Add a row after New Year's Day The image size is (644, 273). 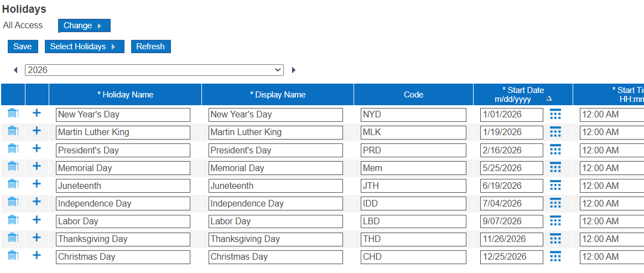click(37, 112)
